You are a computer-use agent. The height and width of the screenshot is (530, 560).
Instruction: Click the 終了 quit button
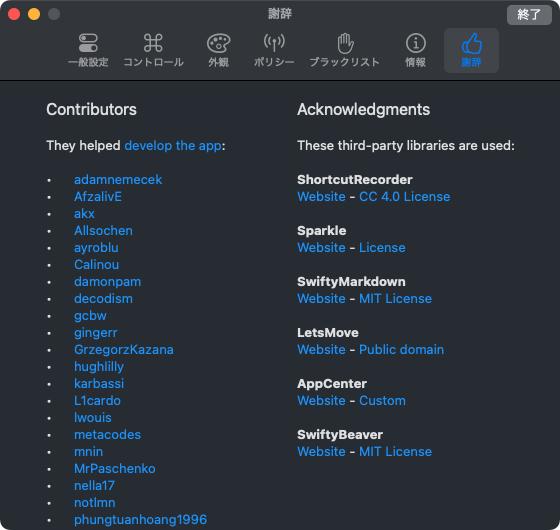tap(529, 15)
